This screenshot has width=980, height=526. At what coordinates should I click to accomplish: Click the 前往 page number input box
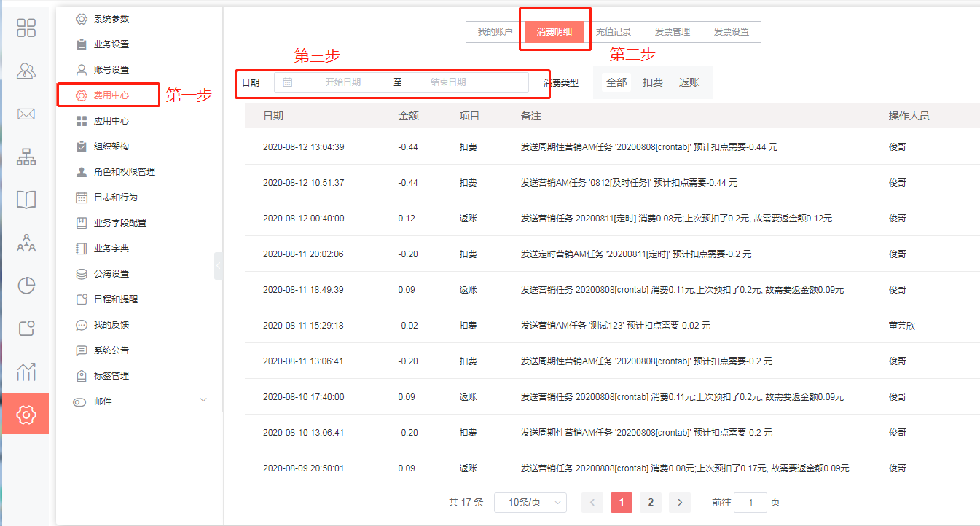[x=750, y=503]
